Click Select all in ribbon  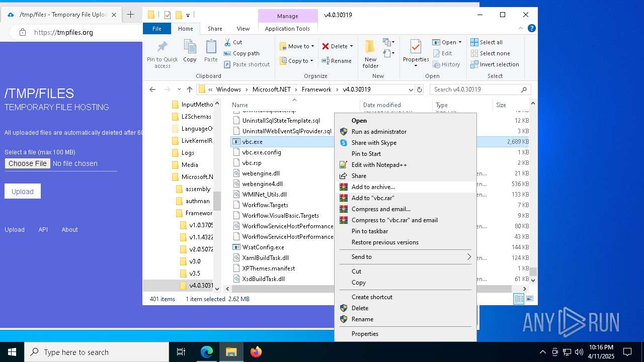pos(487,42)
